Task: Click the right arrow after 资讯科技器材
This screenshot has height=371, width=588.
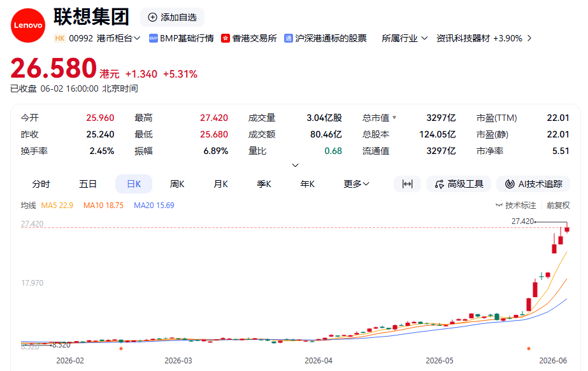Action: pyautogui.click(x=529, y=38)
